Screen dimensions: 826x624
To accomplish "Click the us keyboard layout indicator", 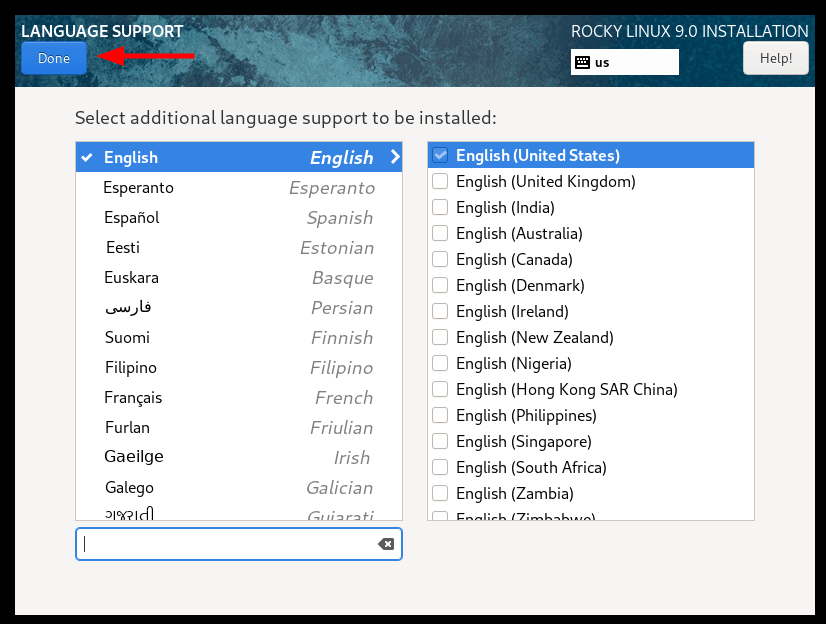I will (x=624, y=62).
